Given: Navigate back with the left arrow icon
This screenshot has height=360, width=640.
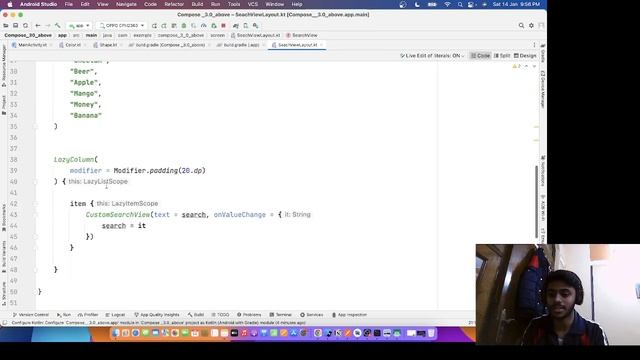Looking at the screenshot, I should point(38,25).
